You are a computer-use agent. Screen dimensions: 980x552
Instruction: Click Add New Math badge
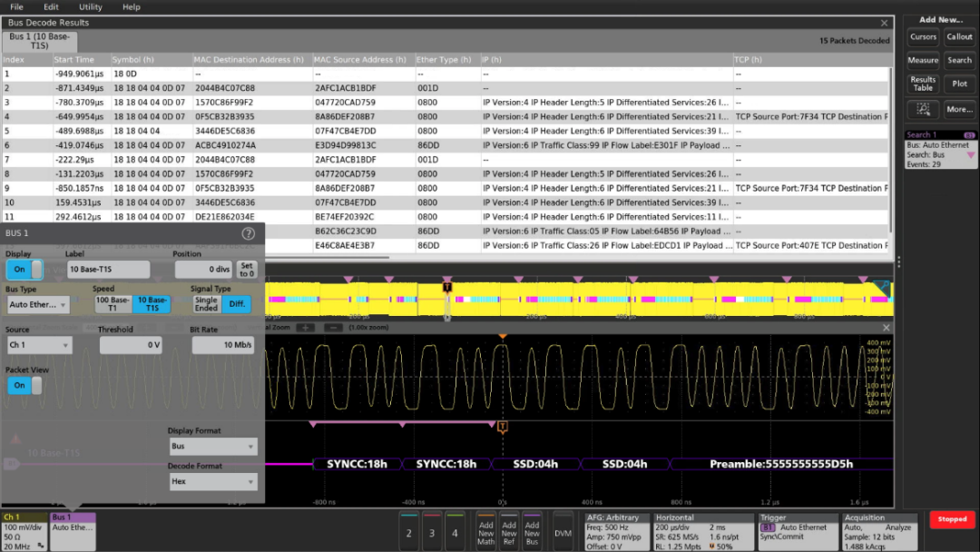click(486, 532)
